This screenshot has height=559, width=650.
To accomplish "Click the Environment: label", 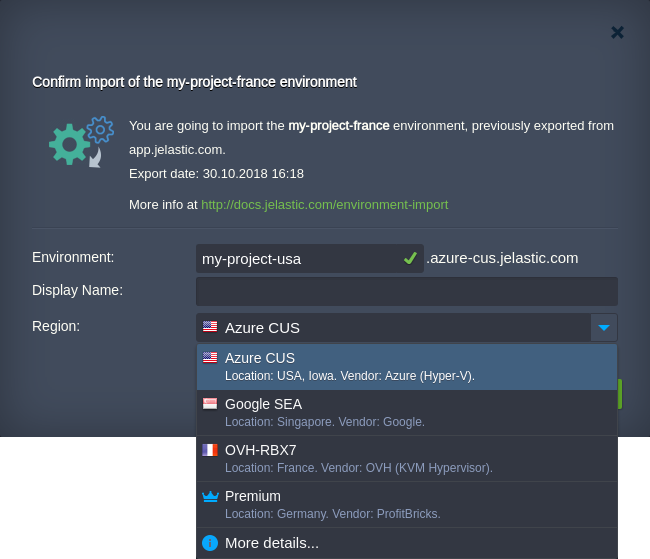I will tap(73, 258).
